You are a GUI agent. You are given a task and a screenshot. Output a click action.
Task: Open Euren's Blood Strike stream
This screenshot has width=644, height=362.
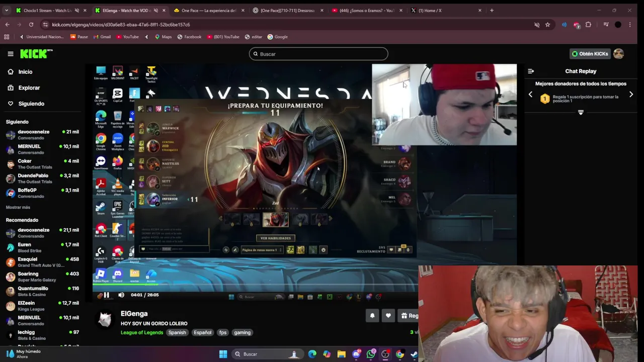pyautogui.click(x=42, y=247)
